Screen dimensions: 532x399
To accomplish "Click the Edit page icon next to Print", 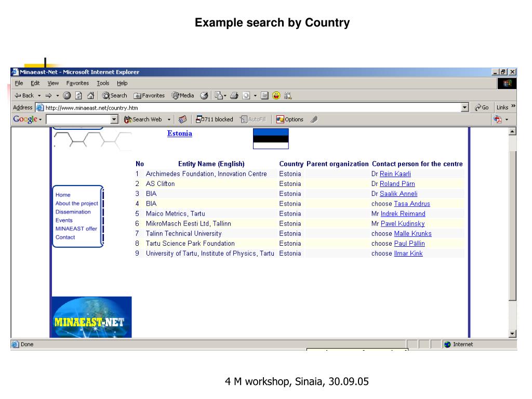I will pyautogui.click(x=246, y=96).
